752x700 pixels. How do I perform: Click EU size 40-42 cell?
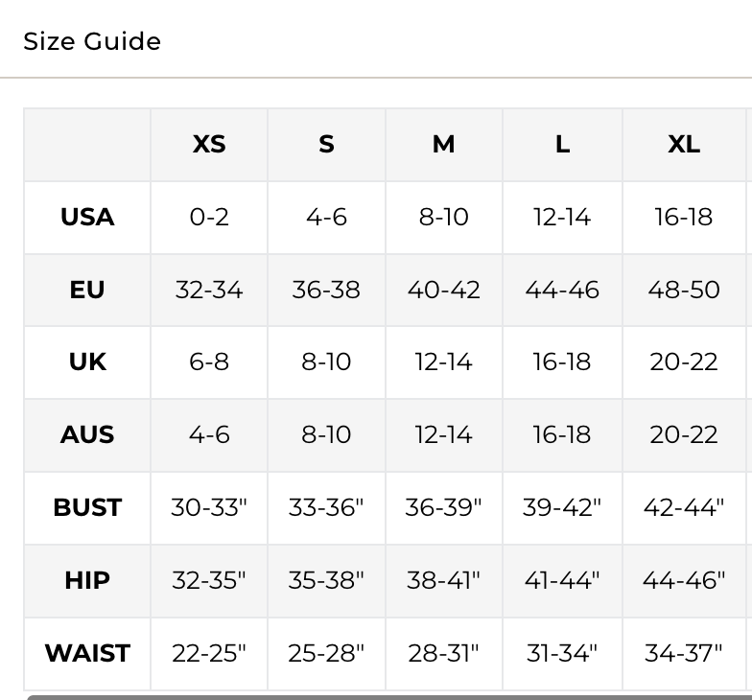pos(443,290)
